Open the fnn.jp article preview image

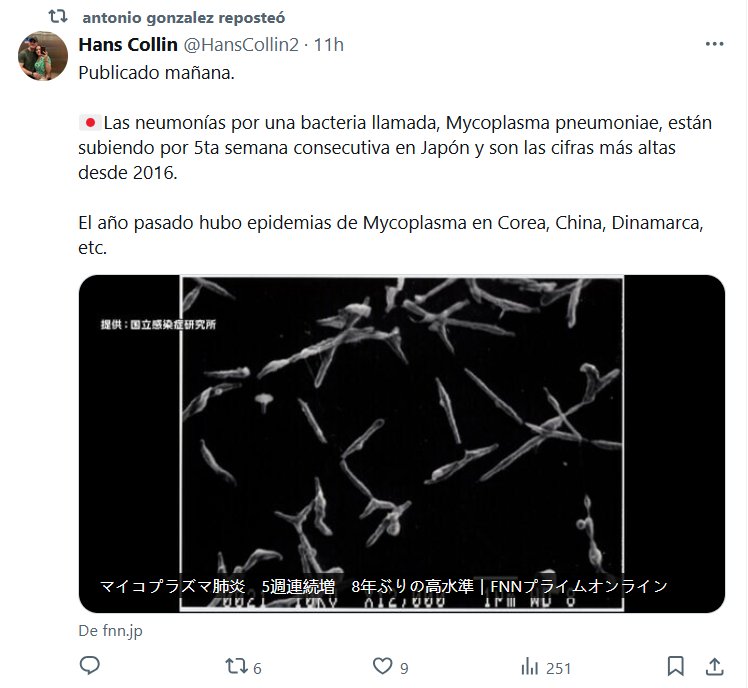tap(402, 443)
